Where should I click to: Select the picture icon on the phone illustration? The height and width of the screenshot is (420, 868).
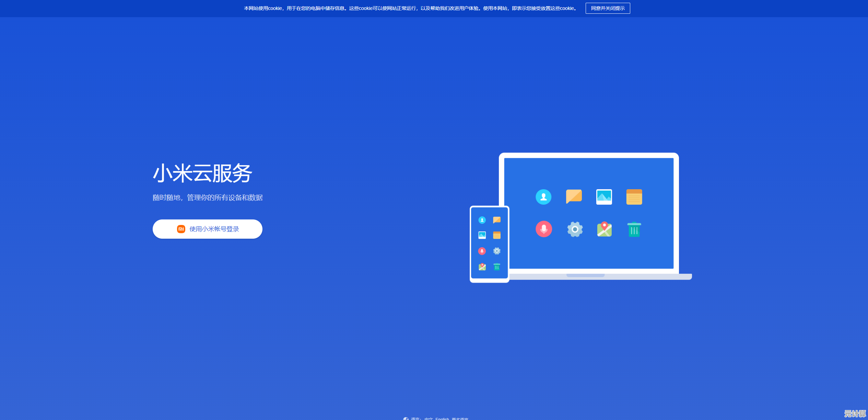click(482, 235)
